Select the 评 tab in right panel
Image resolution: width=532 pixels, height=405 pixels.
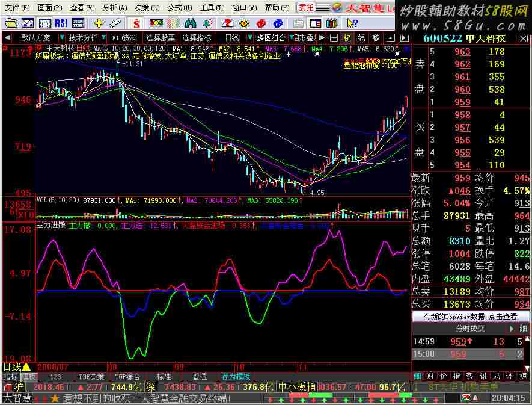[x=509, y=376]
